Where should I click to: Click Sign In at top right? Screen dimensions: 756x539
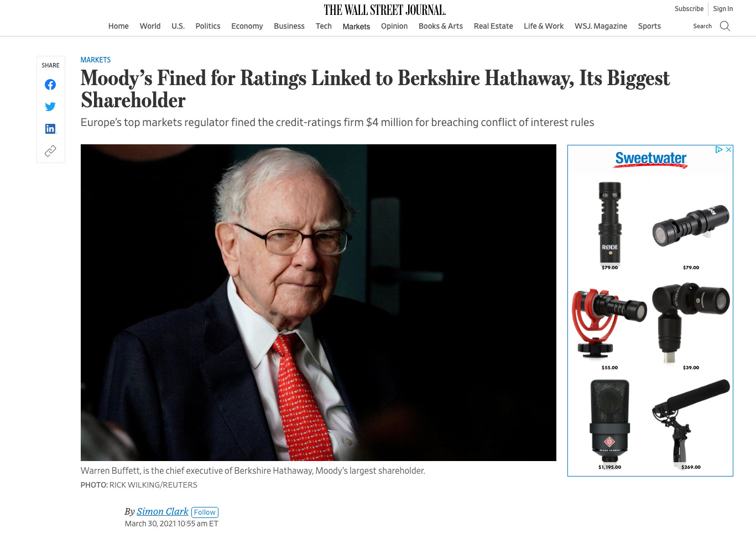[723, 9]
